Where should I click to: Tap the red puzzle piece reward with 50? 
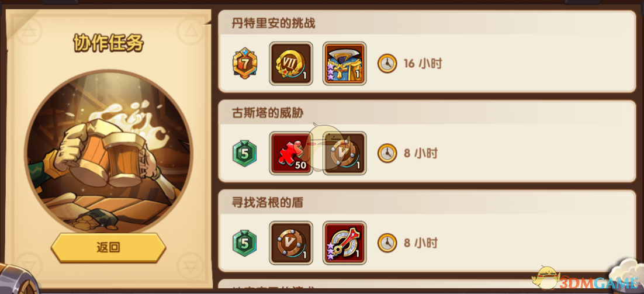click(291, 153)
